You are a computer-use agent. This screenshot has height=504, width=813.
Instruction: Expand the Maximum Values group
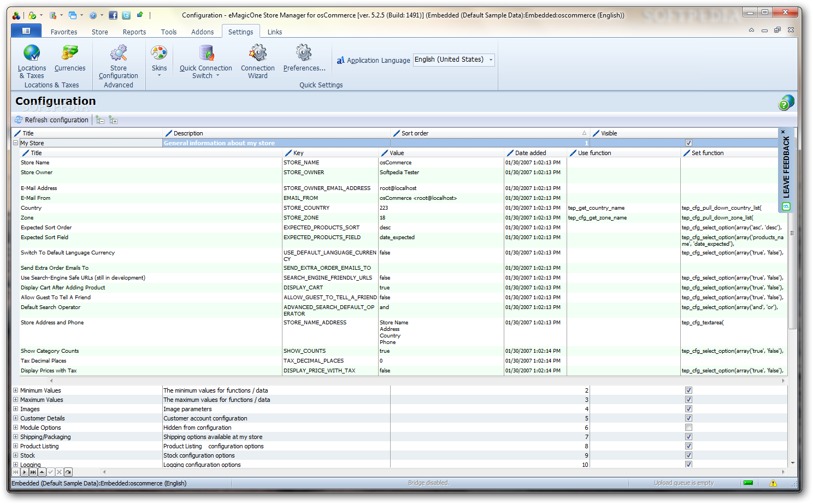(x=16, y=400)
